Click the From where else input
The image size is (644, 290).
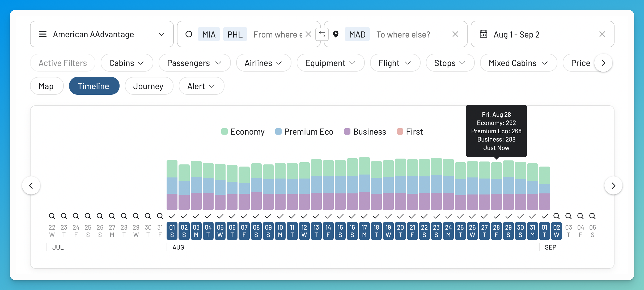pos(278,34)
